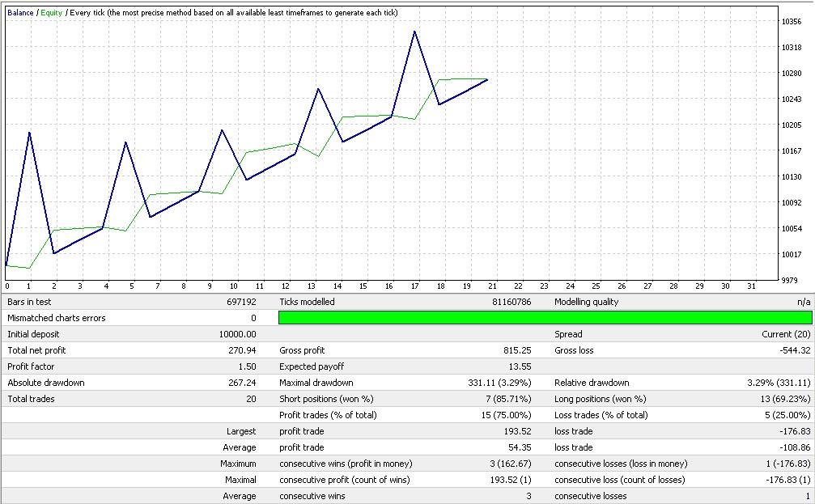Viewport: 815px width, 504px height.
Task: Click the 10356 label on the y-axis
Action: coord(792,22)
